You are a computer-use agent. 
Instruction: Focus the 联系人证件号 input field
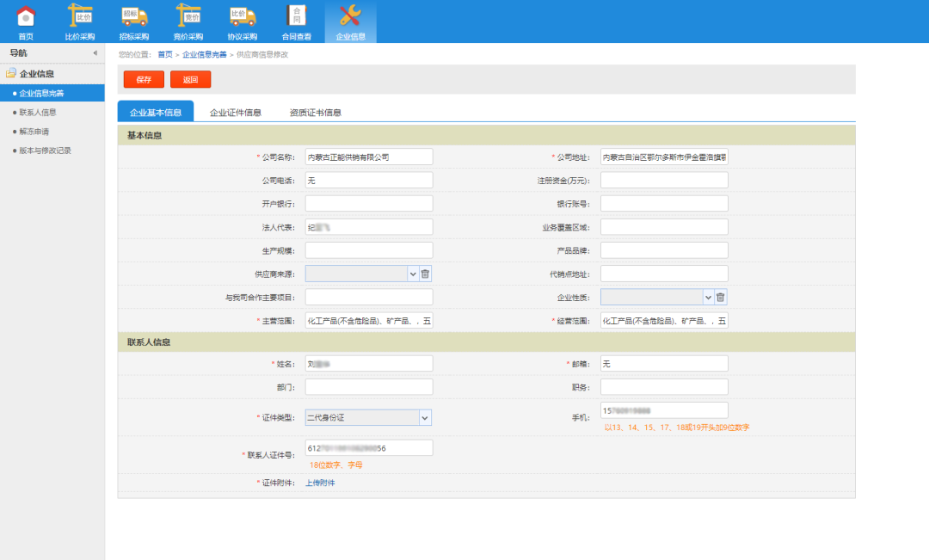pos(368,448)
